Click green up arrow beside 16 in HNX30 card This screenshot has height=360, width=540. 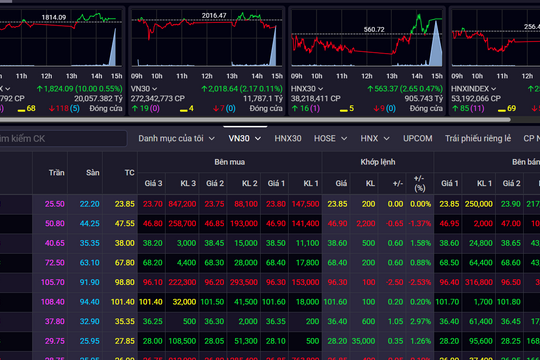[x=295, y=109]
